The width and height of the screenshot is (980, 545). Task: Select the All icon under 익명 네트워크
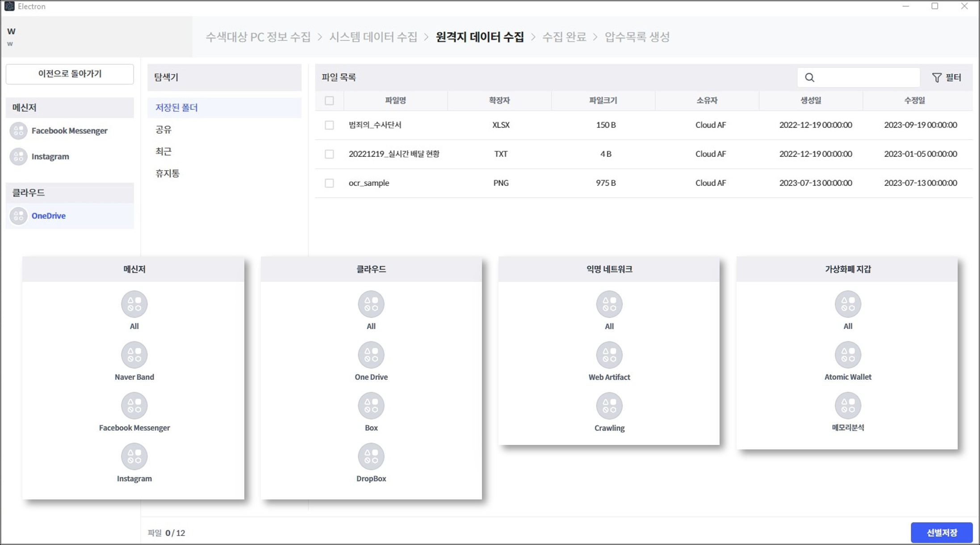click(x=609, y=304)
